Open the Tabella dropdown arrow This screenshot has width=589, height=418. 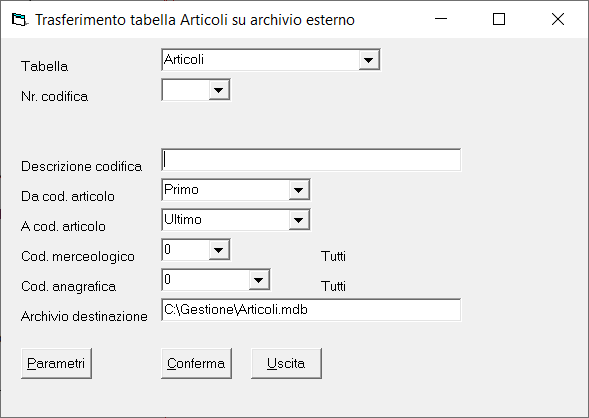369,60
